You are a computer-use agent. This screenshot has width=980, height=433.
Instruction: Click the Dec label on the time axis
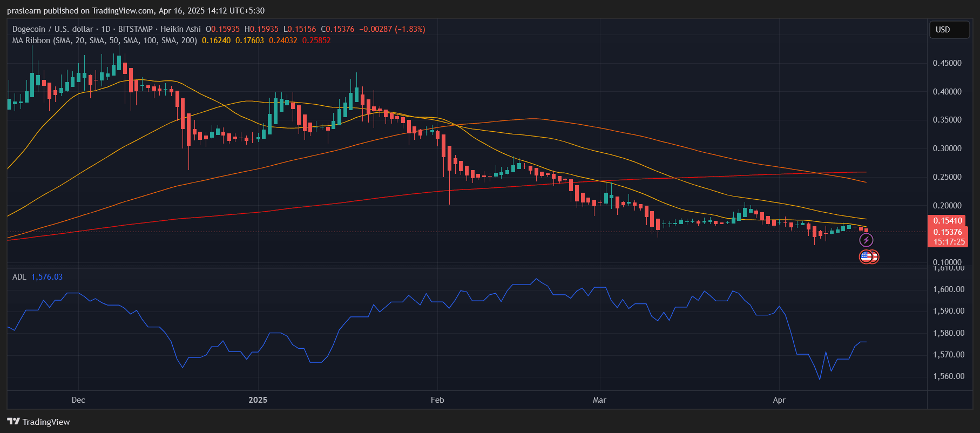coord(78,400)
